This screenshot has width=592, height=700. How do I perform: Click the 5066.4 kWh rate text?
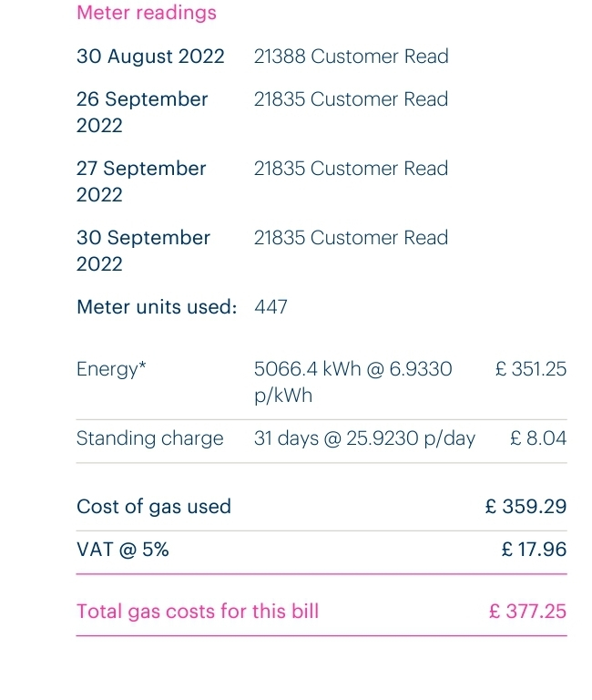click(352, 382)
